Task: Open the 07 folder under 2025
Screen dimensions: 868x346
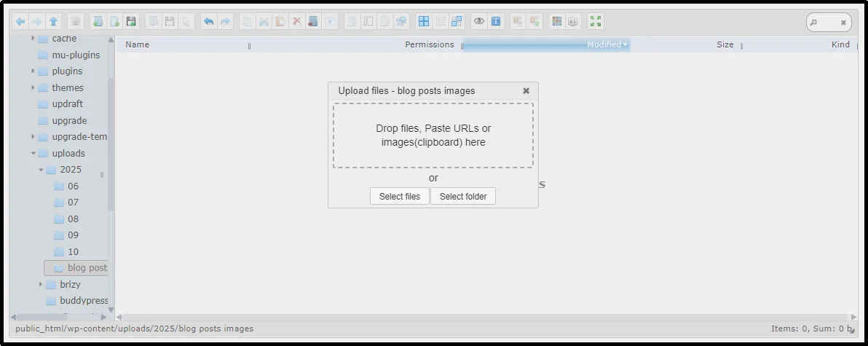Action: point(66,203)
